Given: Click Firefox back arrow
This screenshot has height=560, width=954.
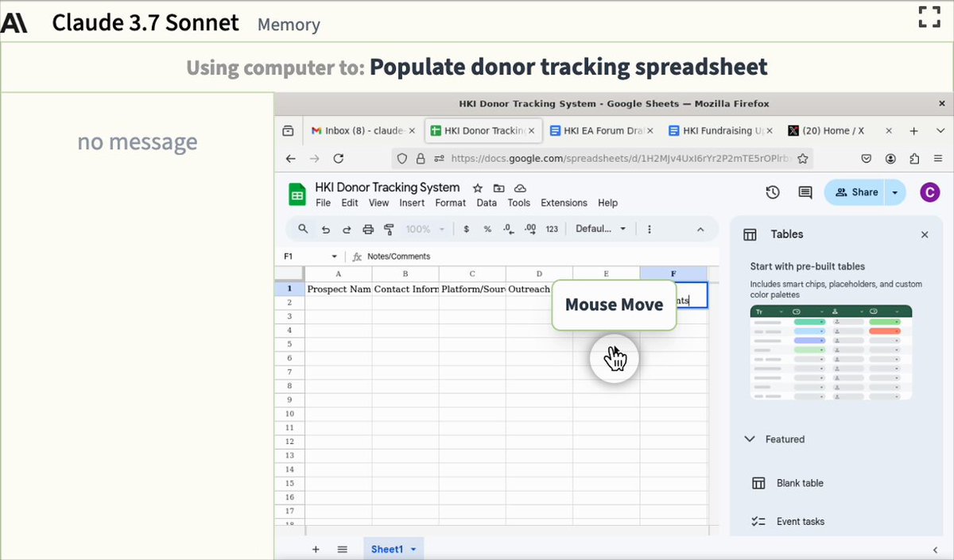Looking at the screenshot, I should (x=291, y=158).
